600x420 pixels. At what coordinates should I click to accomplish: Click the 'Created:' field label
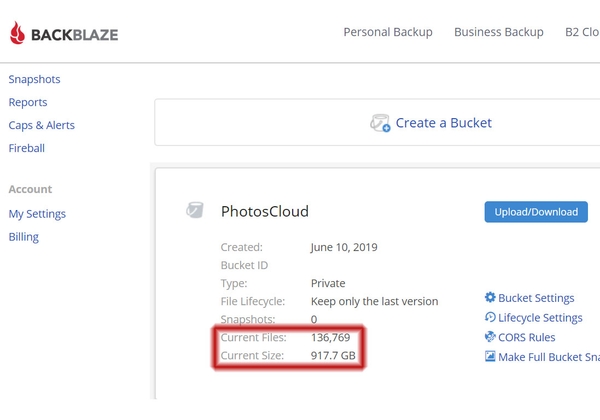coord(241,247)
